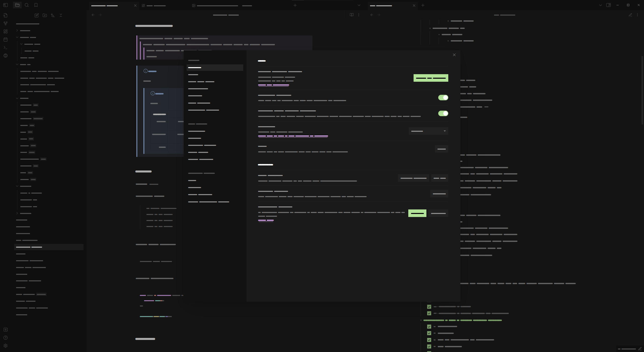Open the Language dropdown in settings
Viewport: 644px width, 352px height.
pos(428,131)
